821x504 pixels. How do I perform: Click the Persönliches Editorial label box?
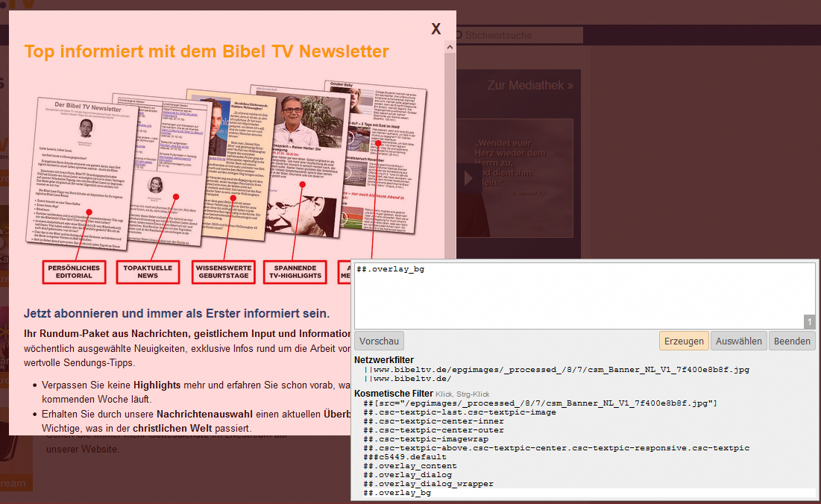click(74, 271)
